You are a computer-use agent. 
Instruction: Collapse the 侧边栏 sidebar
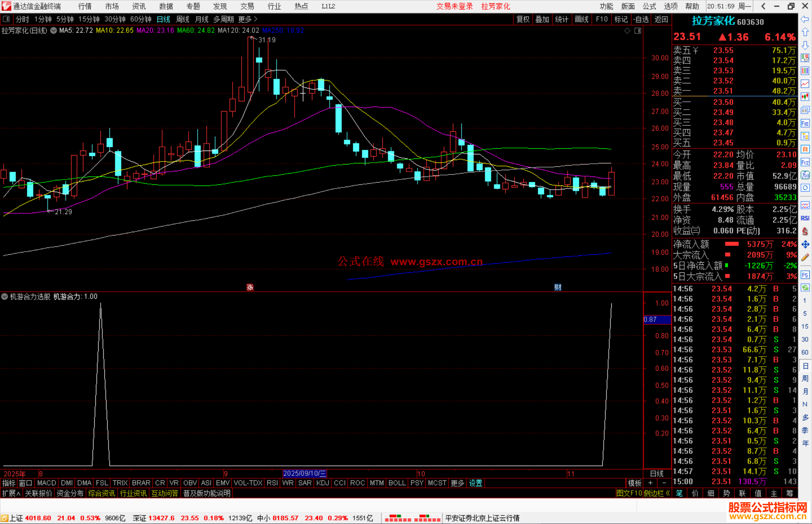656,493
